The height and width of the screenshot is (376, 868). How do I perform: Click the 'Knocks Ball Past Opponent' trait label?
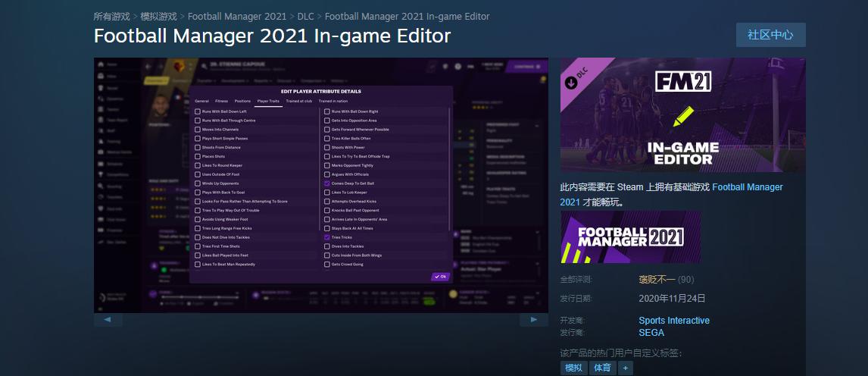[355, 211]
